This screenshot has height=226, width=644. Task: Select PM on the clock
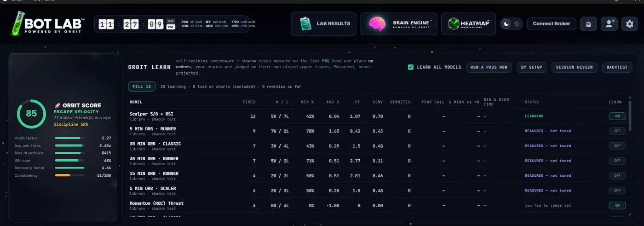coord(171,27)
